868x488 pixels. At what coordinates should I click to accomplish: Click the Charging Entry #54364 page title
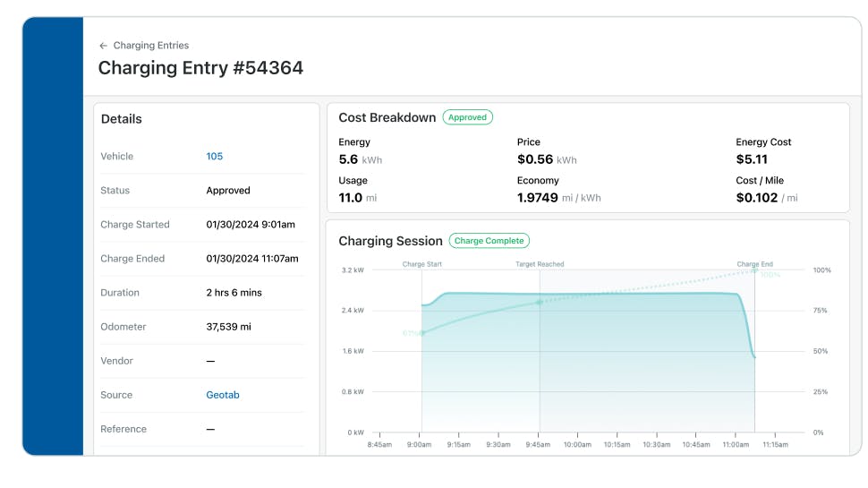[x=200, y=68]
